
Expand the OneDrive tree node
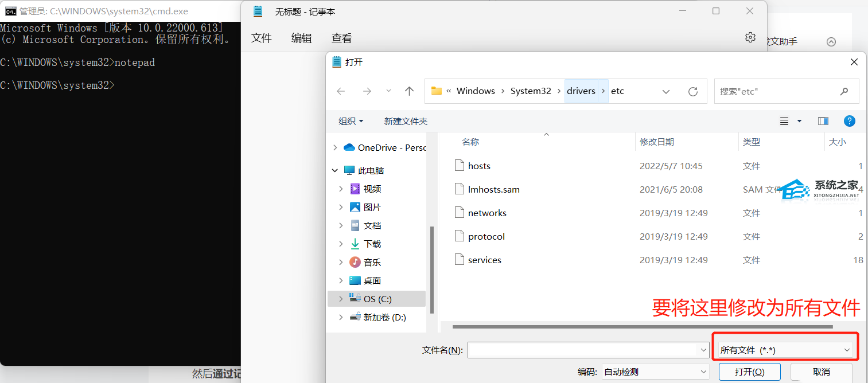(335, 147)
